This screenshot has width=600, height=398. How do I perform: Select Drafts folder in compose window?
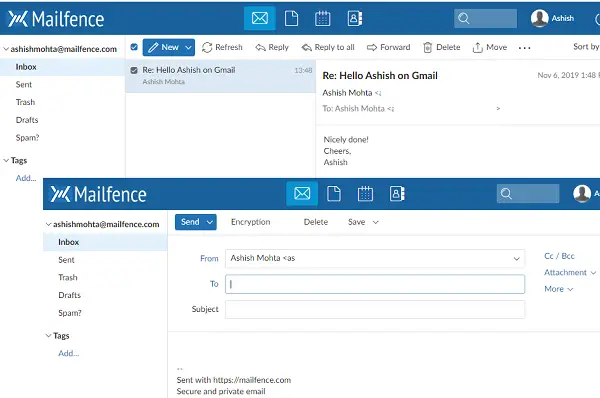(69, 295)
